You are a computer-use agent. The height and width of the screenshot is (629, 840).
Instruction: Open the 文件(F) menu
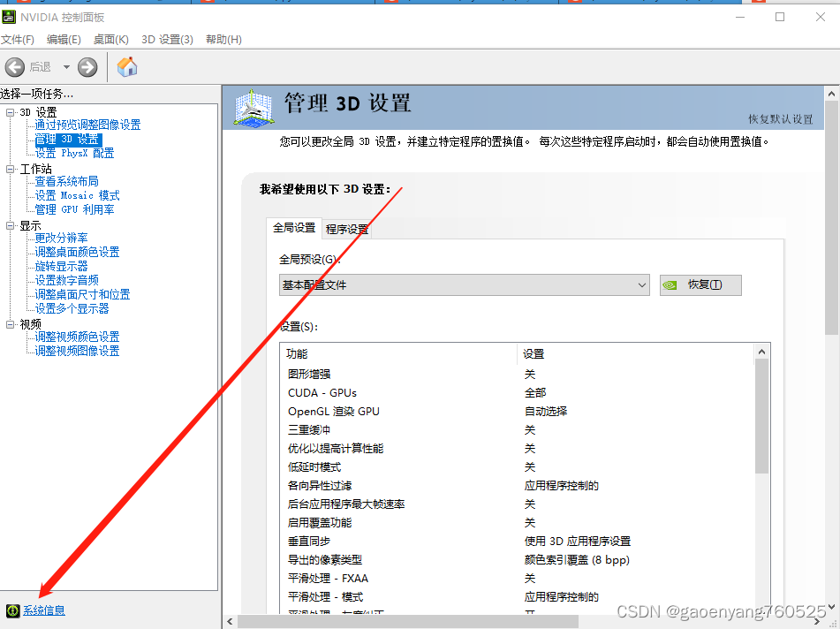click(17, 40)
